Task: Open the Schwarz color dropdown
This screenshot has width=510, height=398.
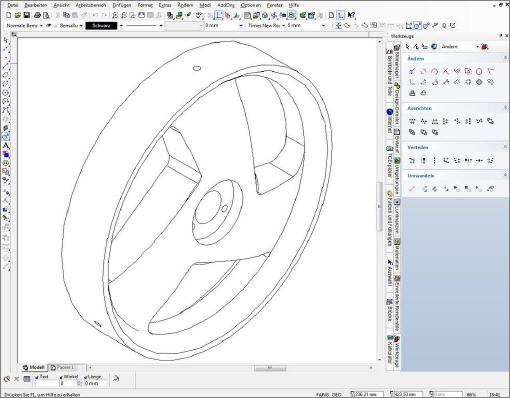Action: point(121,26)
